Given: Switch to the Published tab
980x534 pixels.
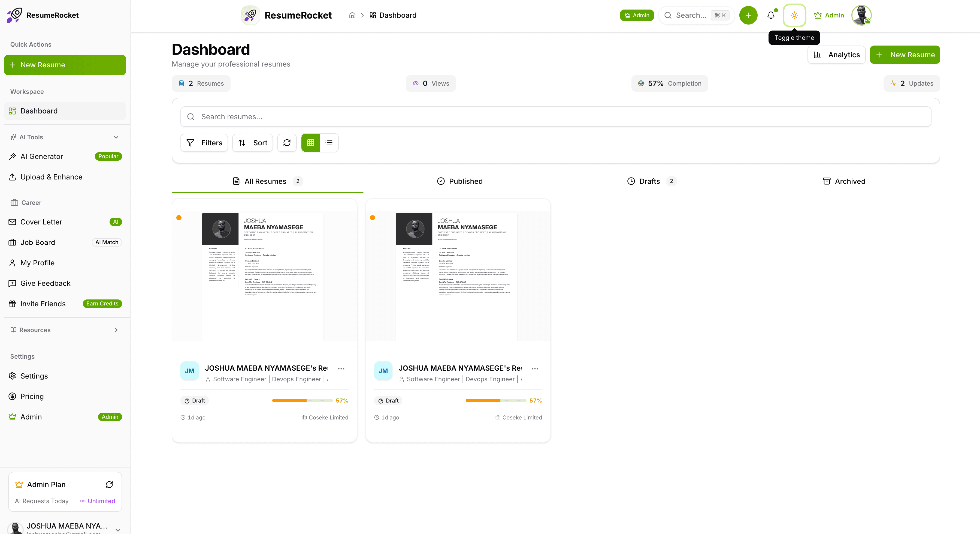Looking at the screenshot, I should coord(459,181).
